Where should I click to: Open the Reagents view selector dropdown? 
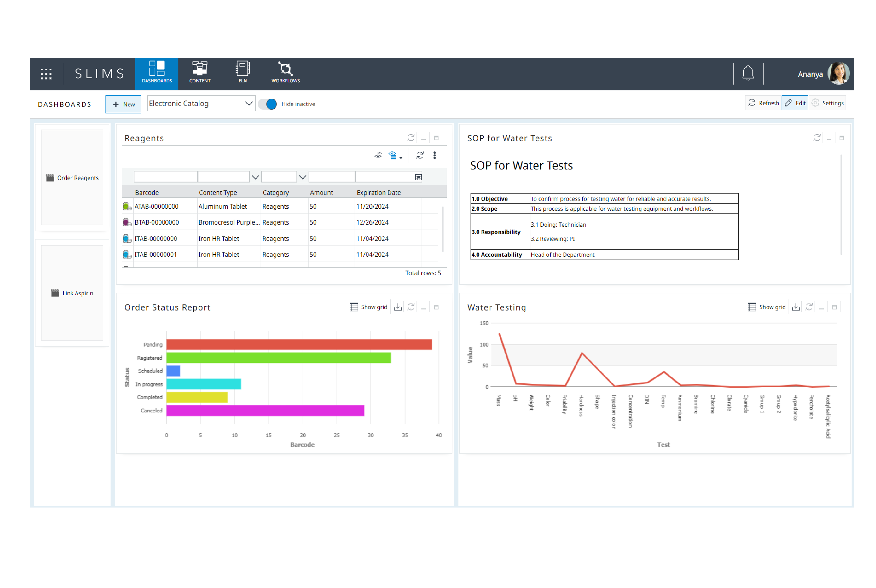click(x=395, y=156)
